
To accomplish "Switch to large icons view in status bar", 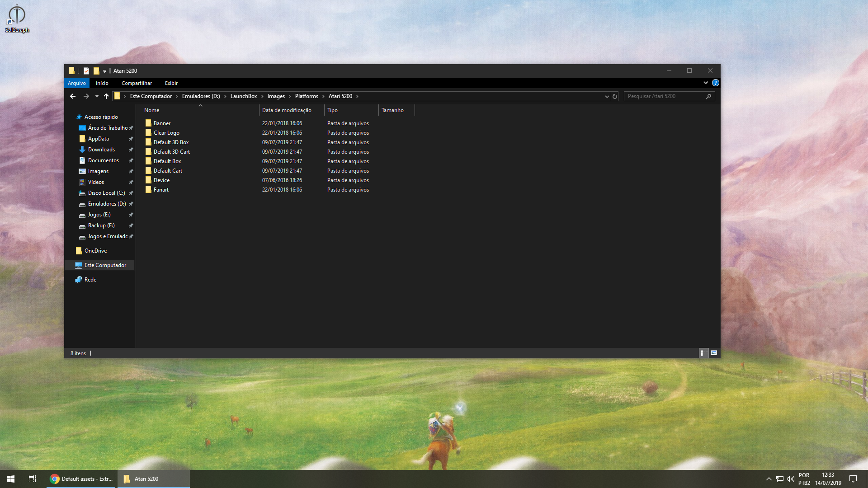I will pyautogui.click(x=714, y=353).
